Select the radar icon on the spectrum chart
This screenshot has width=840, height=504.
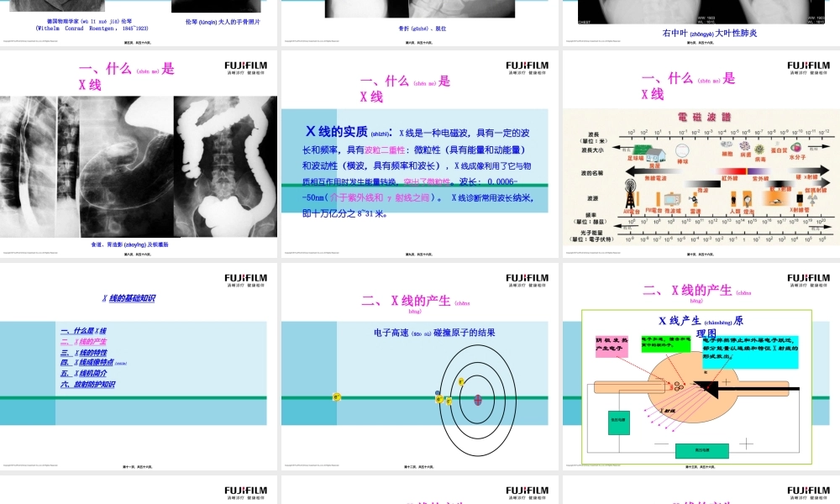[x=693, y=199]
